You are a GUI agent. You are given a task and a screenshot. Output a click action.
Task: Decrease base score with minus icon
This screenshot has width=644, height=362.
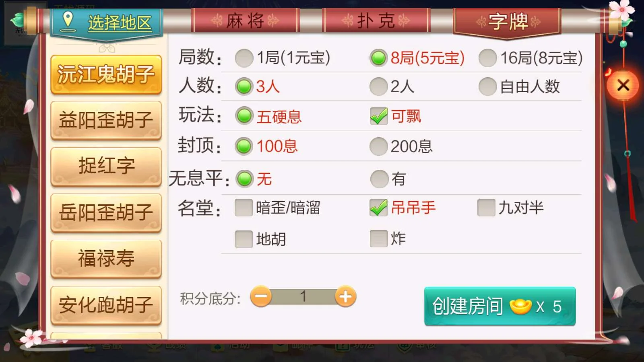pos(261,297)
